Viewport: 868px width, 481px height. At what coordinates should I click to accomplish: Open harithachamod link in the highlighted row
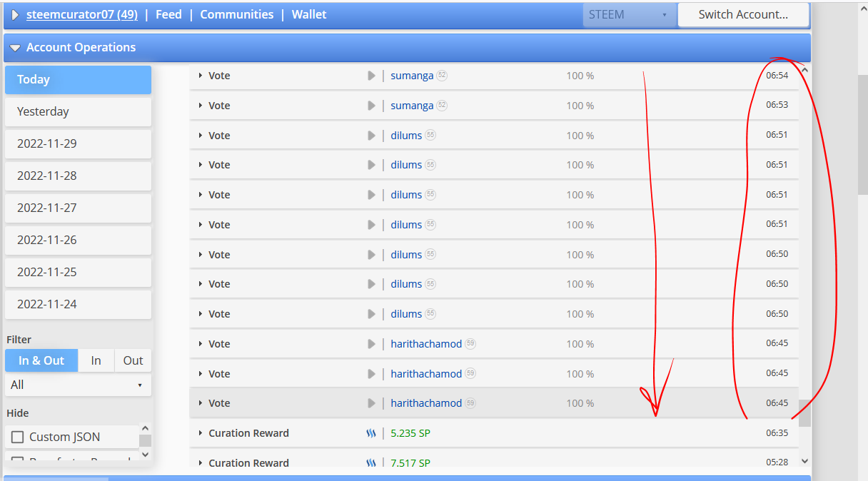pyautogui.click(x=426, y=403)
